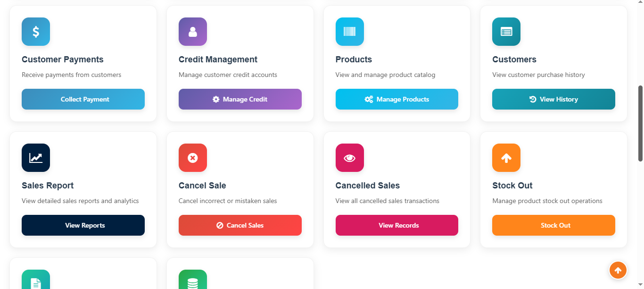The width and height of the screenshot is (644, 289).
Task: Click the green document icon on the bottom-left card
Action: point(35,281)
